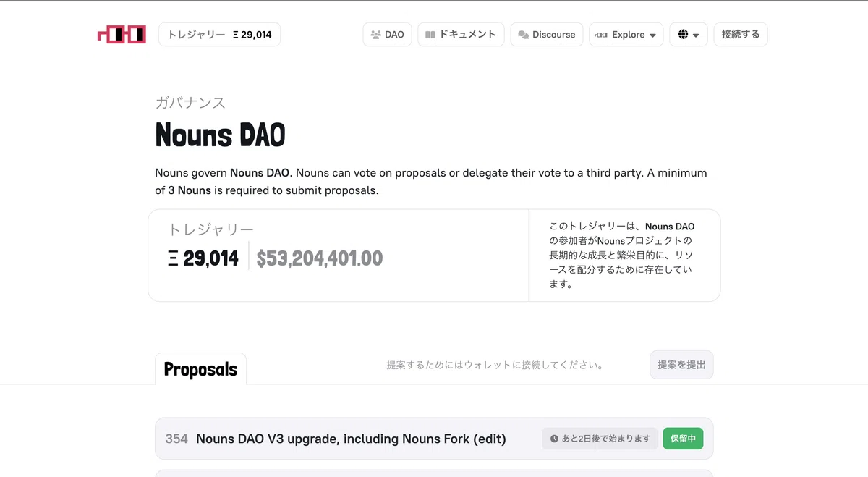Click the Nouns noggles glasses logo
This screenshot has width=868, height=477.
122,34
